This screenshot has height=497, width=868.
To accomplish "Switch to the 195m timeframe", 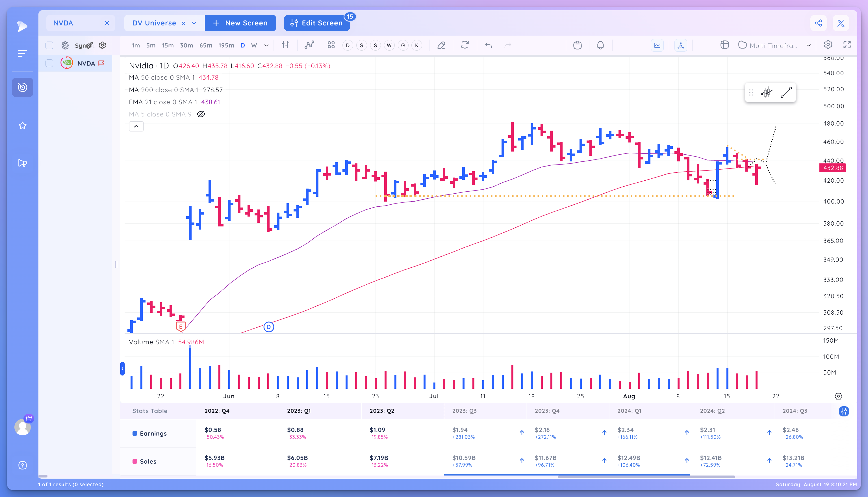I will tap(226, 46).
